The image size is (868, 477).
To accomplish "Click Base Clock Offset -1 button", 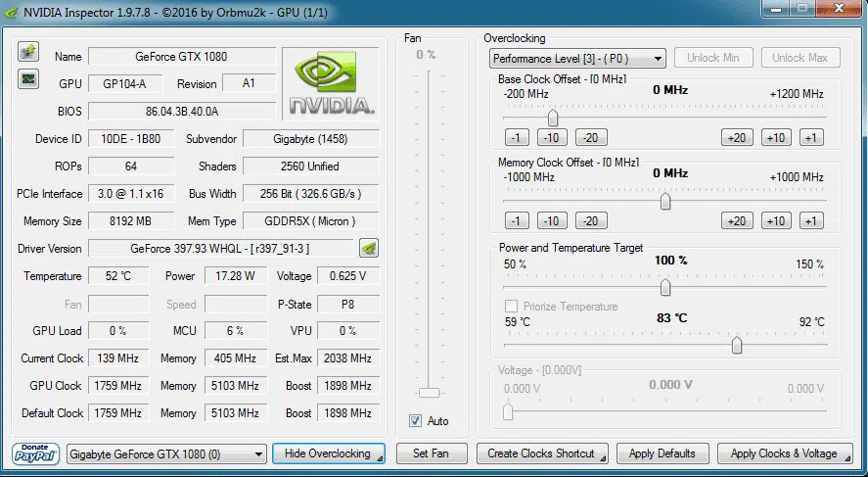I will [x=517, y=137].
